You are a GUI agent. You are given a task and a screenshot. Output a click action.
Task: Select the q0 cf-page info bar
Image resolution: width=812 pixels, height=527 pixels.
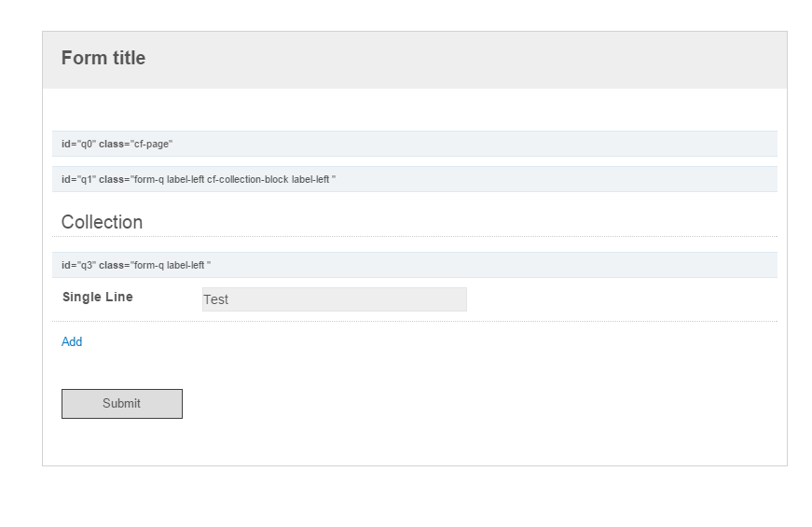click(x=414, y=144)
